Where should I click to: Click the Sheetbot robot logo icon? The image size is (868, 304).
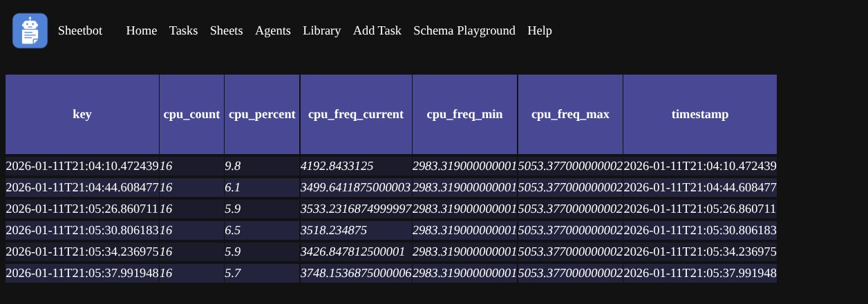point(30,31)
